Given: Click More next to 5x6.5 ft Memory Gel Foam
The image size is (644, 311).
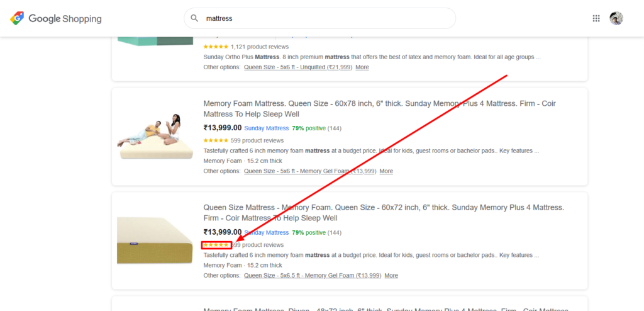Looking at the screenshot, I should [x=391, y=275].
